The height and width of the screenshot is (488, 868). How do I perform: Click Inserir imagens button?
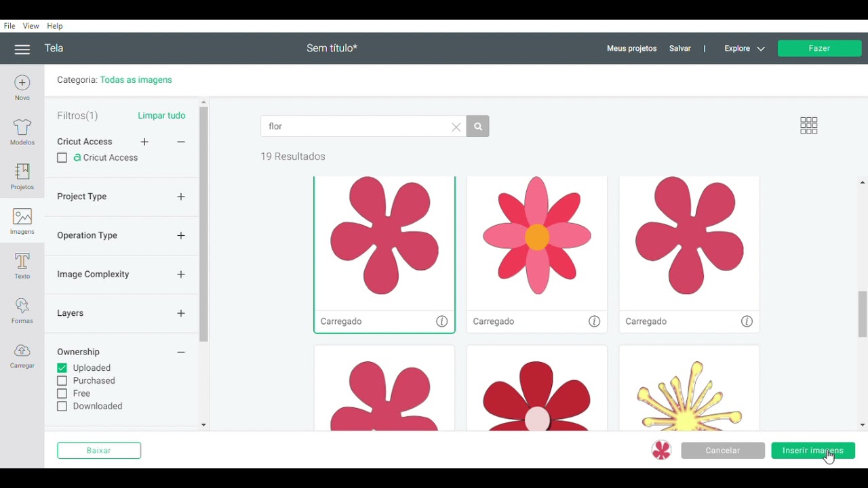[x=813, y=450]
